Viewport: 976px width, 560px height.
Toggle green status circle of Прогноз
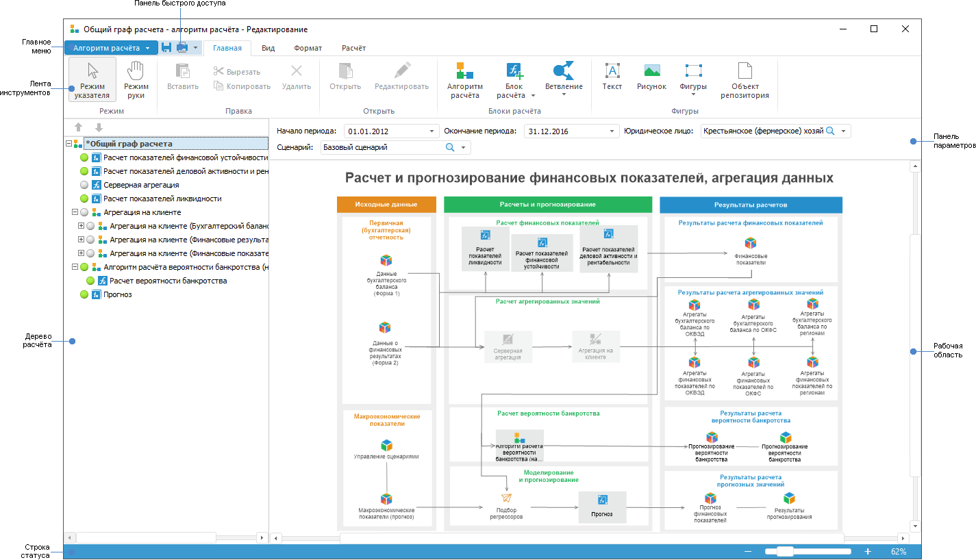(x=84, y=294)
